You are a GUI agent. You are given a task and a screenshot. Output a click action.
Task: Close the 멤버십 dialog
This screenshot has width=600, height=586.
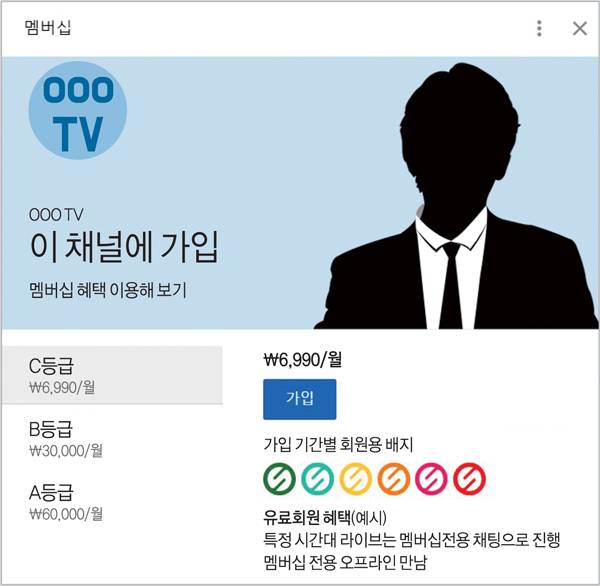click(x=580, y=28)
